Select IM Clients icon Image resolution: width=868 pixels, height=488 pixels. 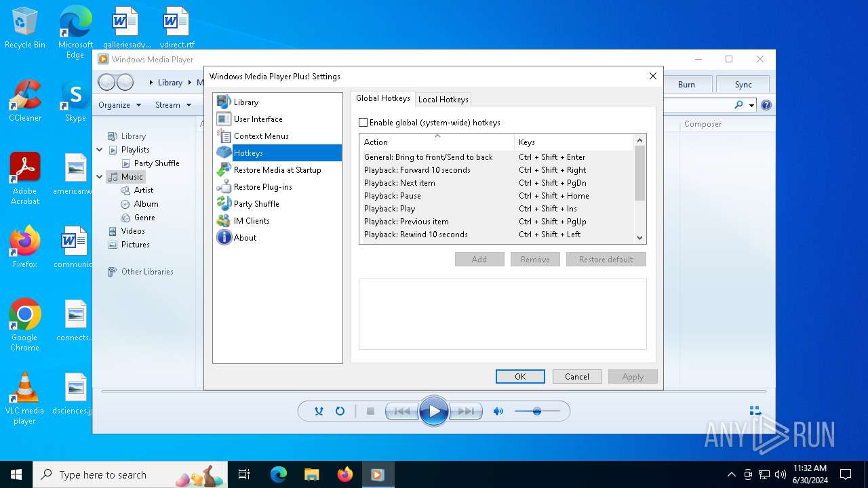tap(224, 220)
